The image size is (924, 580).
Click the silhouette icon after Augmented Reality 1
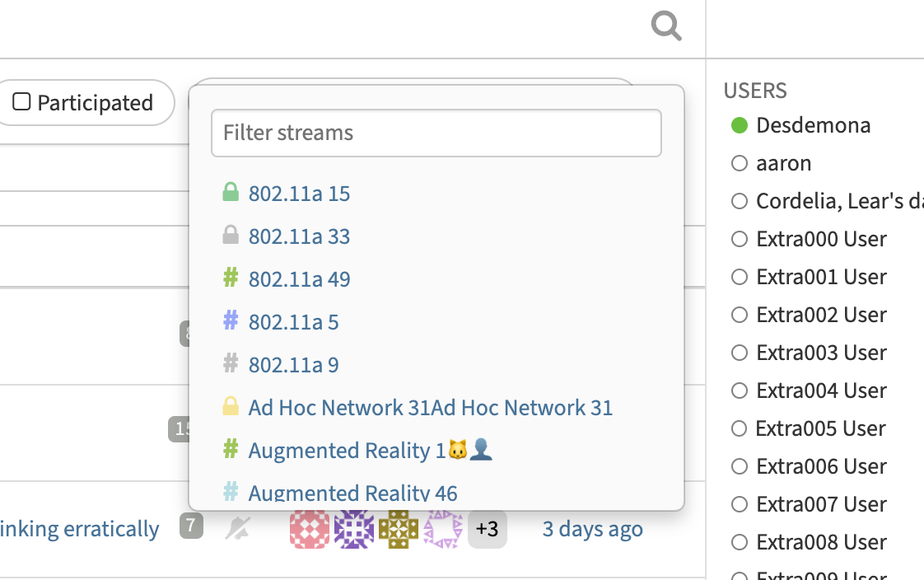[482, 449]
